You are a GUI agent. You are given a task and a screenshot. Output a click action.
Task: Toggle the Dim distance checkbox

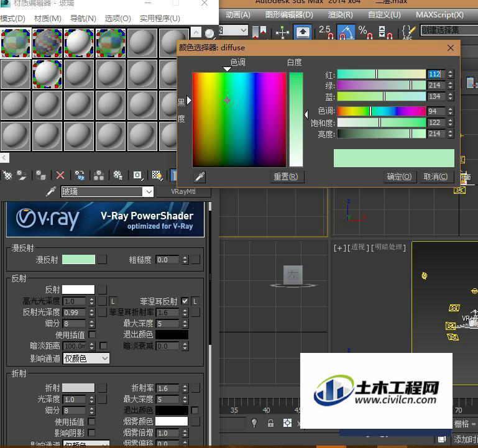(103, 345)
